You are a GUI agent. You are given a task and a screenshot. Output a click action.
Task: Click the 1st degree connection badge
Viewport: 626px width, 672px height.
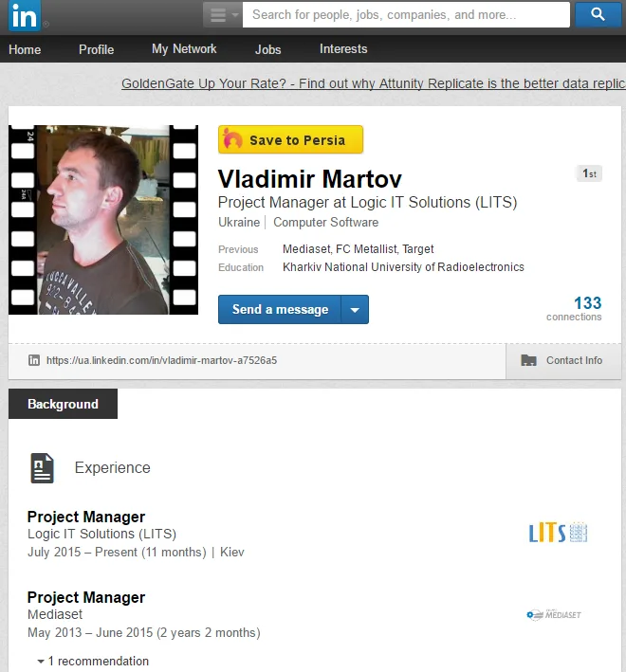(589, 173)
